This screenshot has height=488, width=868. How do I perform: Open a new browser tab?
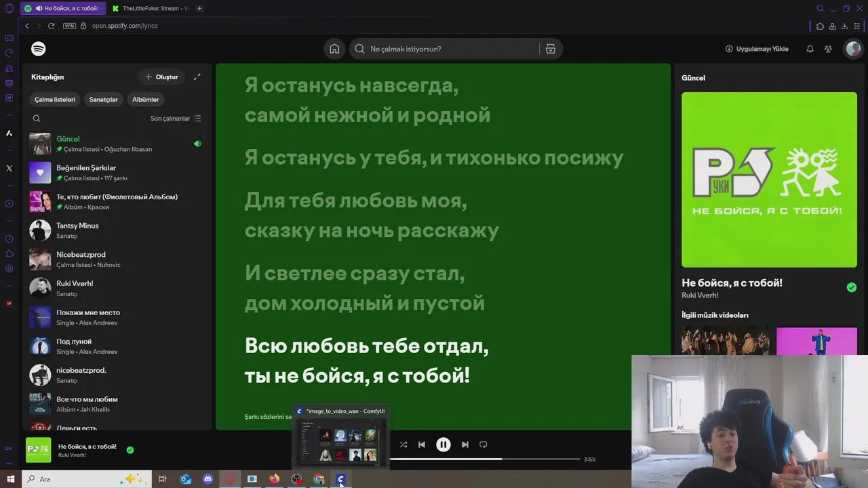point(199,8)
